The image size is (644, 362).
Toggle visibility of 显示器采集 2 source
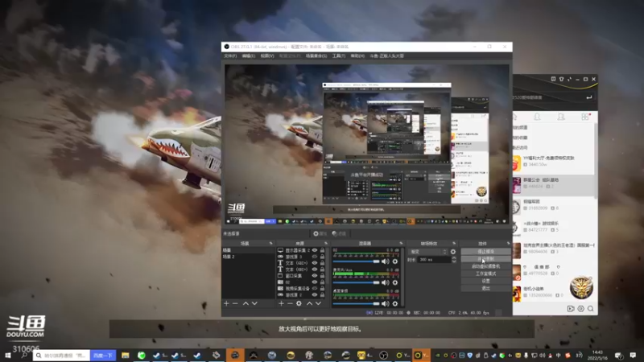tap(315, 250)
